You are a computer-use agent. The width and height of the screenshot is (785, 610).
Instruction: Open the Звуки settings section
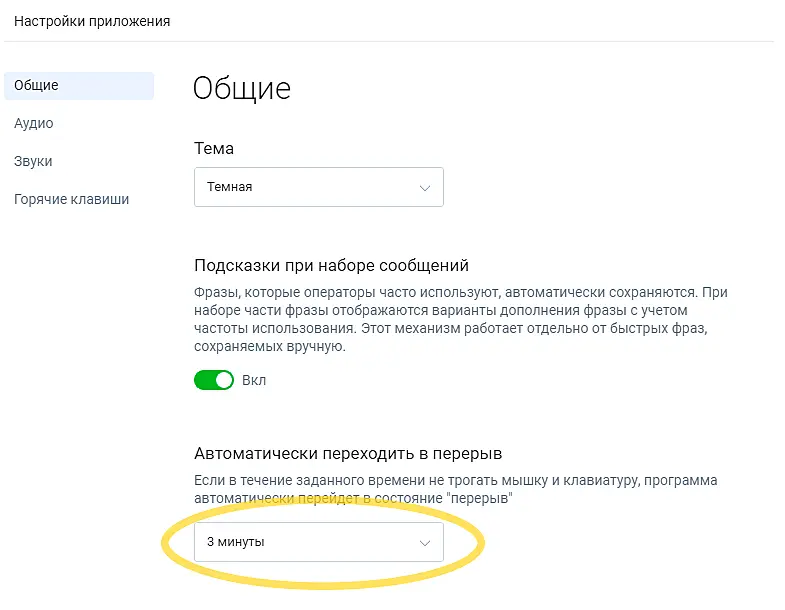click(34, 162)
